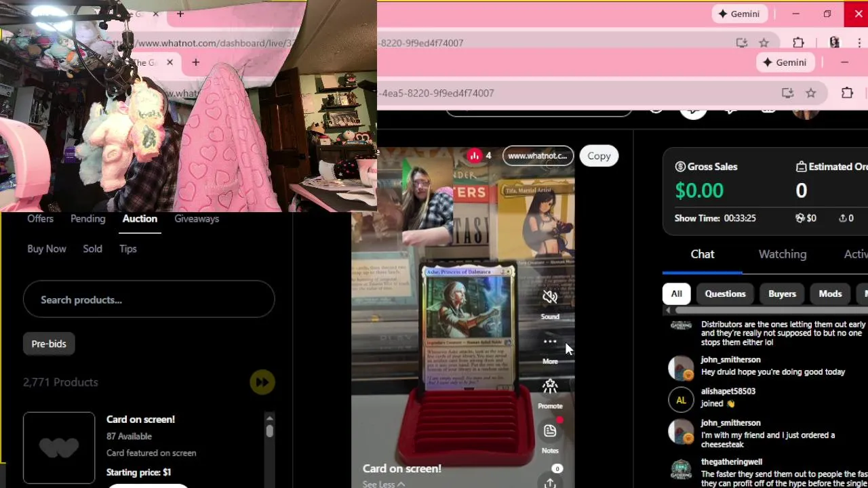Screen dimensions: 868x488
Task: Open Extensions puzzle icon in front window
Action: point(847,93)
